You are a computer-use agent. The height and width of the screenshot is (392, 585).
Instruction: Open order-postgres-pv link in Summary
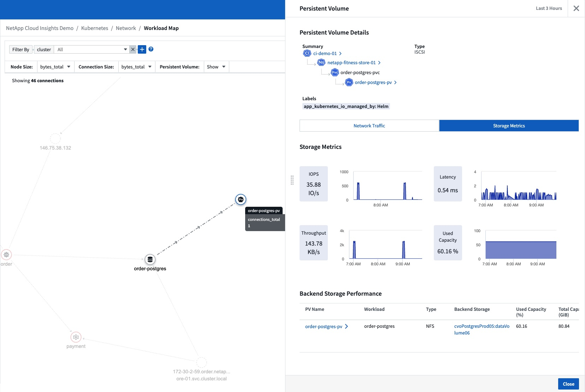pyautogui.click(x=373, y=83)
